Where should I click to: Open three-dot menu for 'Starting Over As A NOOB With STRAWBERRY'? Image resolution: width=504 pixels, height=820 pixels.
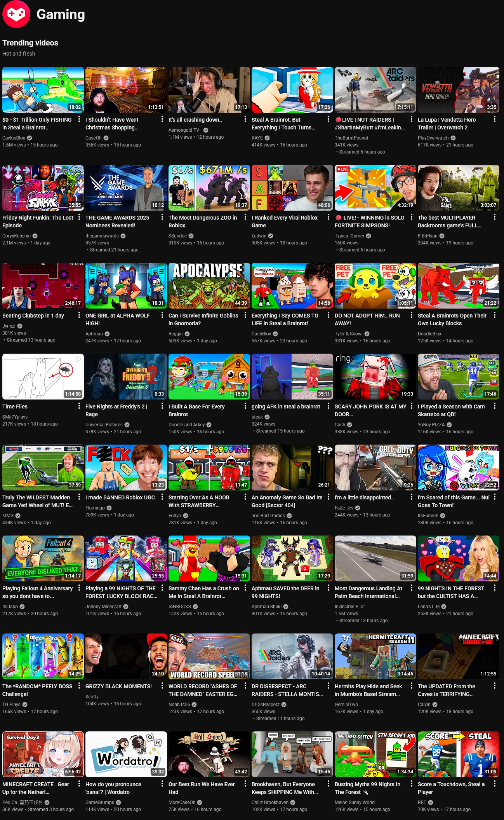(x=245, y=497)
